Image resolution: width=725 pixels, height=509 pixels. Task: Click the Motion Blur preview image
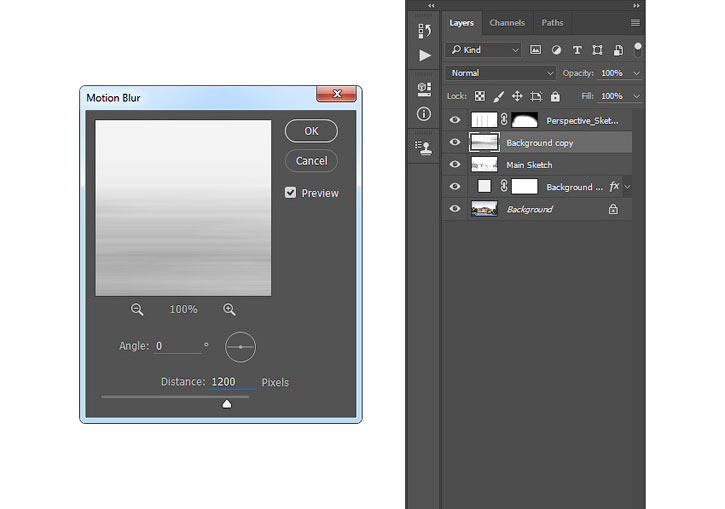click(x=183, y=208)
